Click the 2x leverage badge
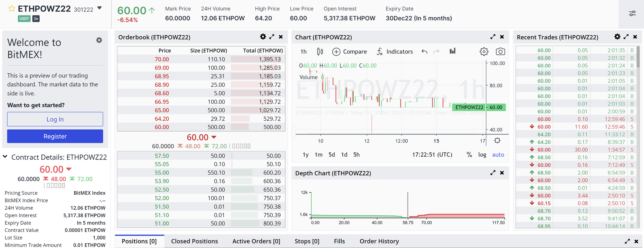Viewport: 644px width, 248px height. 36,19
